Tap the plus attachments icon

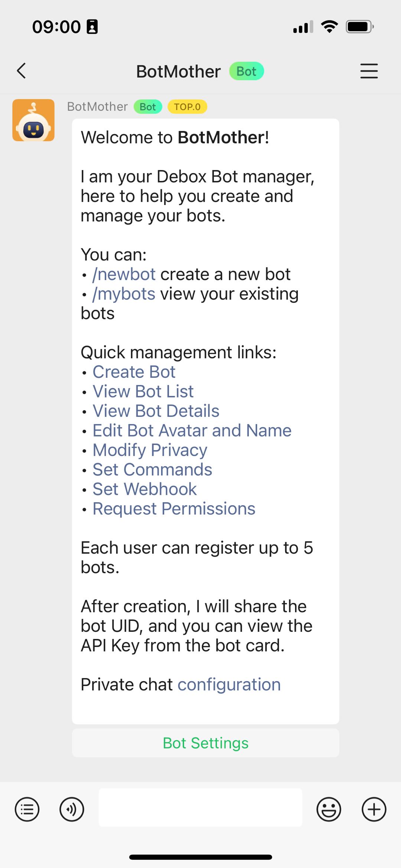point(374,809)
